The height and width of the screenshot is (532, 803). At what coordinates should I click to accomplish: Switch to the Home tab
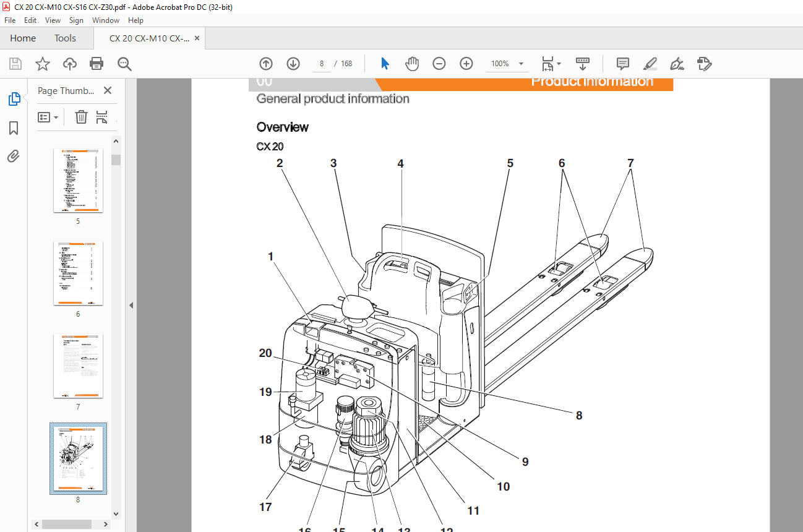click(23, 38)
